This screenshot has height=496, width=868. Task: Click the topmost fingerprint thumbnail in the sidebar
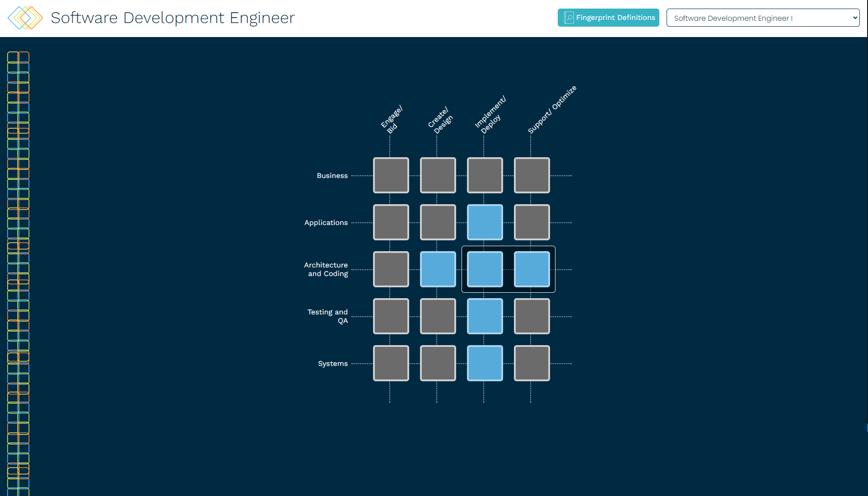click(18, 57)
